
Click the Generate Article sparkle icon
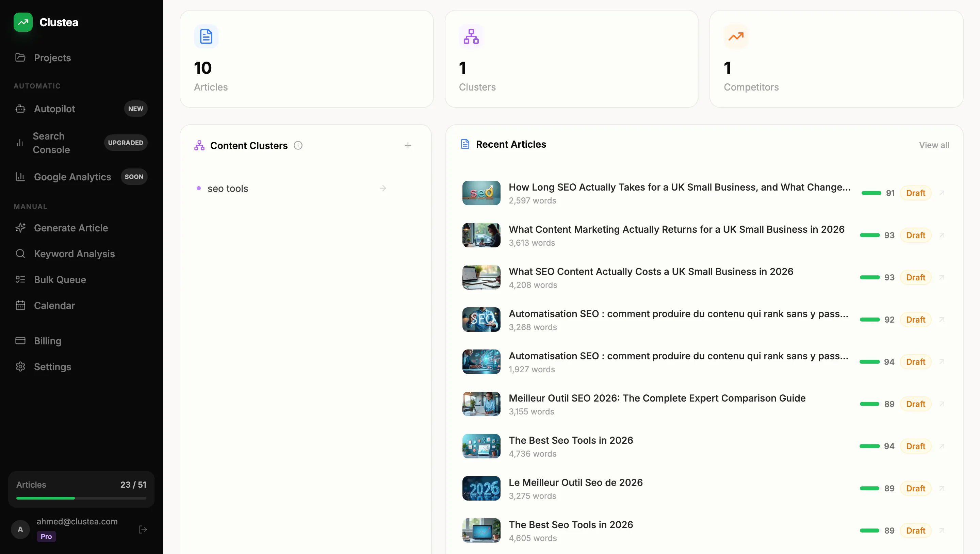click(x=20, y=228)
